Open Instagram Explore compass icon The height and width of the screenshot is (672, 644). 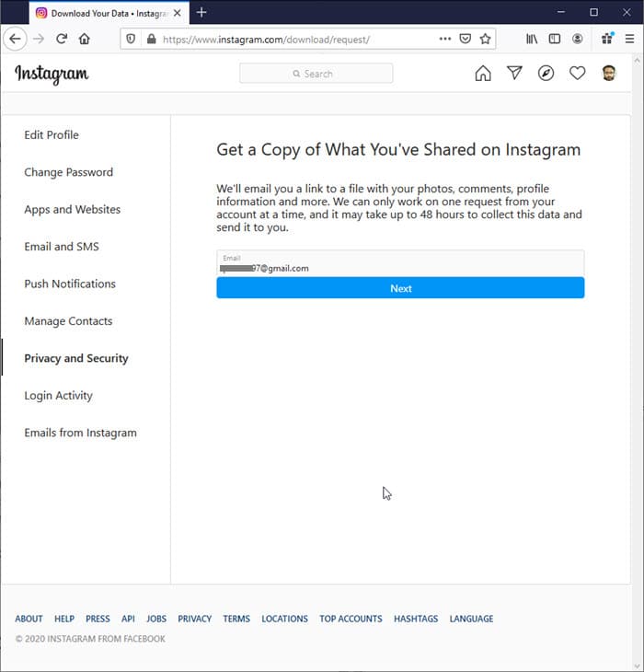pyautogui.click(x=546, y=74)
